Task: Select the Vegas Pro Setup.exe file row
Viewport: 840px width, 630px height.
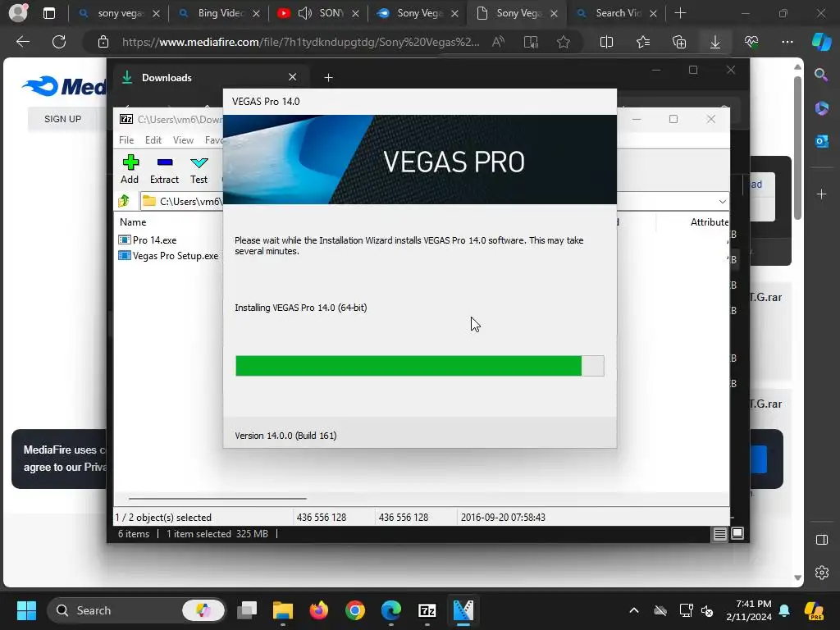Action: pyautogui.click(x=169, y=256)
